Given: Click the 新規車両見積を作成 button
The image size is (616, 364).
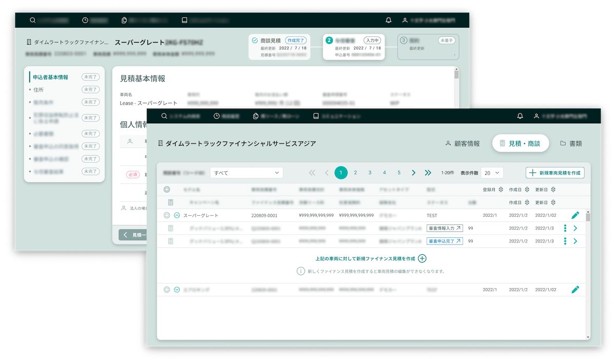Looking at the screenshot, I should coord(555,173).
